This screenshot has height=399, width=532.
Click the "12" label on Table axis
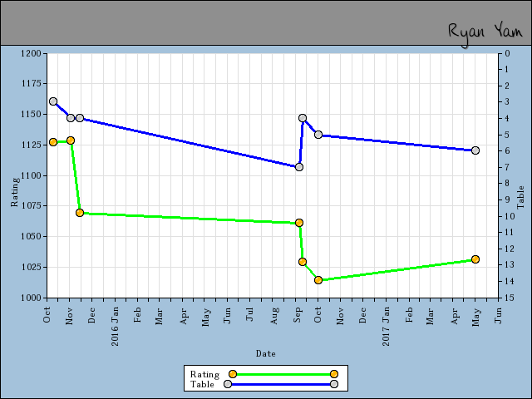point(509,249)
